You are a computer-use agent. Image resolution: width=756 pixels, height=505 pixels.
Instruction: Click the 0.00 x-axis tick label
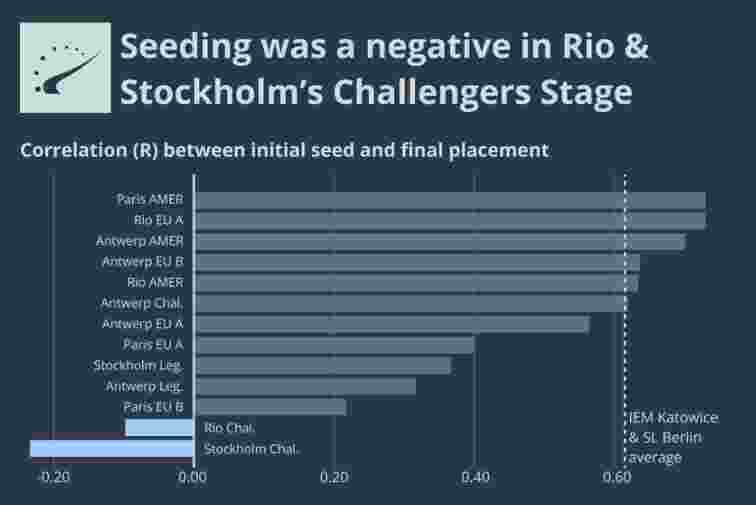tap(193, 477)
